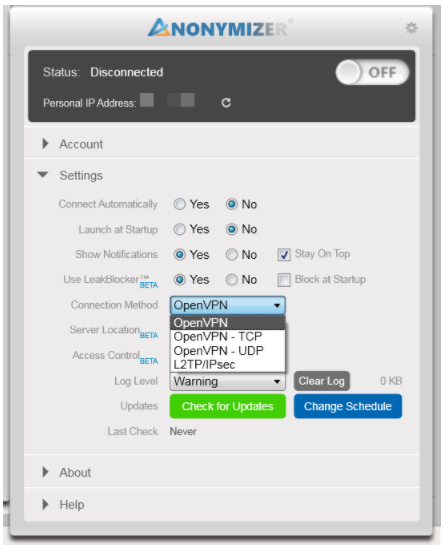Open the gear settings icon

411,28
